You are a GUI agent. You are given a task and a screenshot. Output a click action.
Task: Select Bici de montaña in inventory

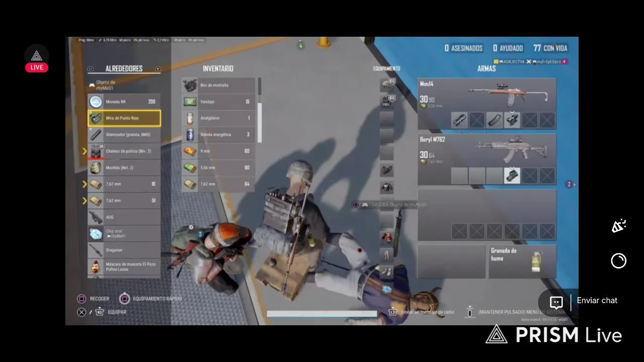(x=218, y=85)
